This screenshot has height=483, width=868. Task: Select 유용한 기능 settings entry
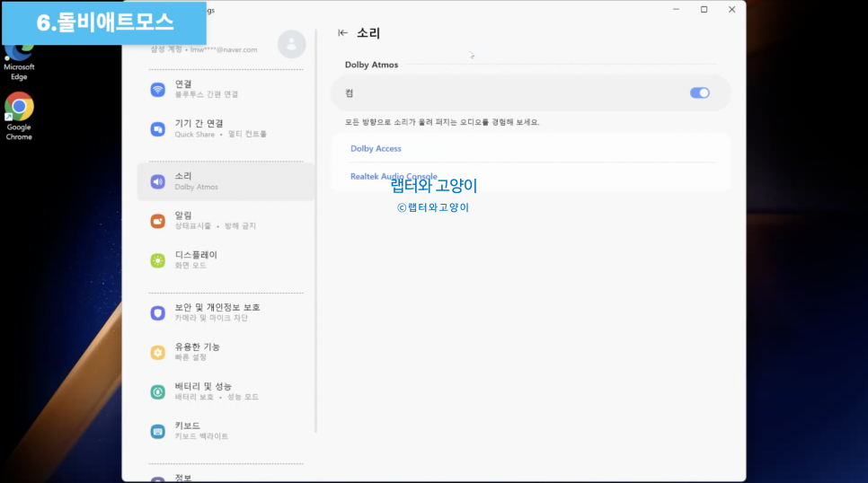coord(226,353)
